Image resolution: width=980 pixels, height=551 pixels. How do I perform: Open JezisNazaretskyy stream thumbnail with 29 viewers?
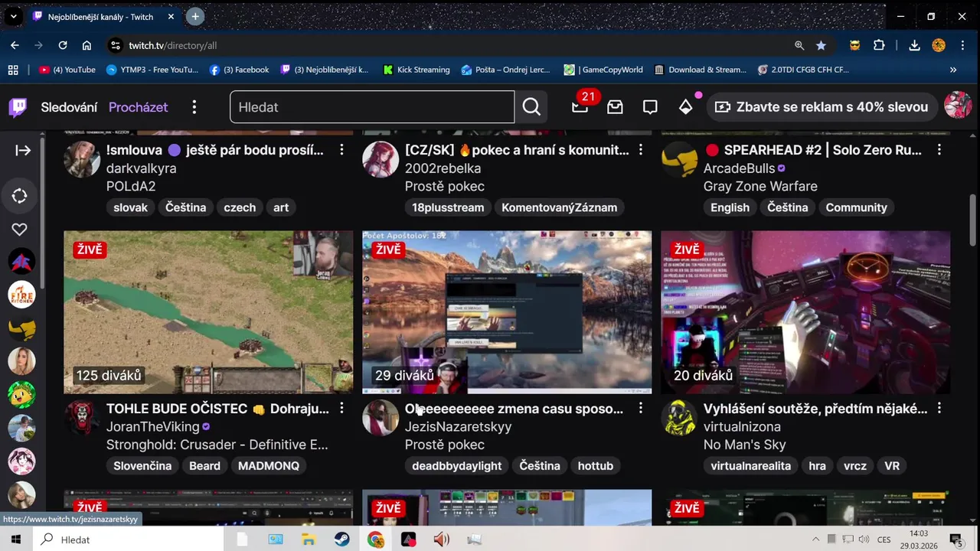click(x=507, y=312)
